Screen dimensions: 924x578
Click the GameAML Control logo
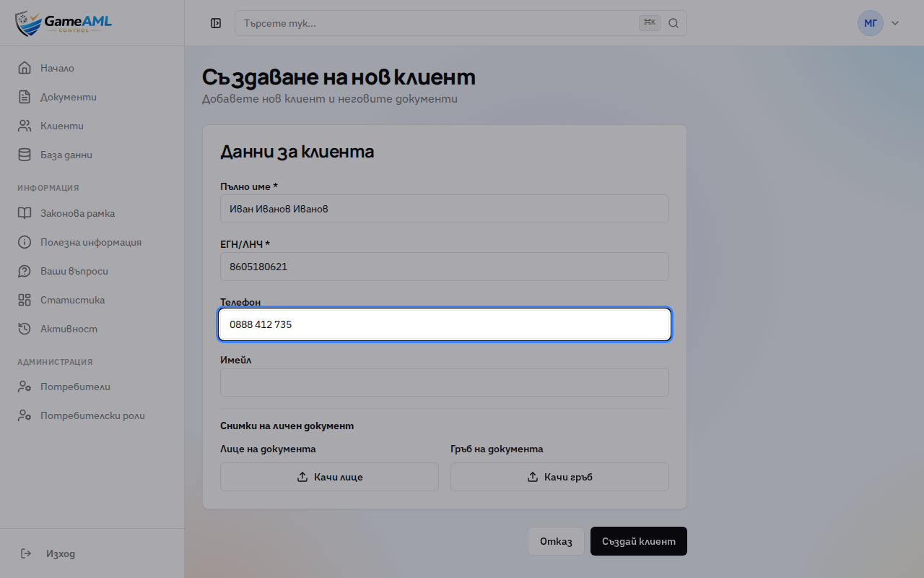click(64, 23)
